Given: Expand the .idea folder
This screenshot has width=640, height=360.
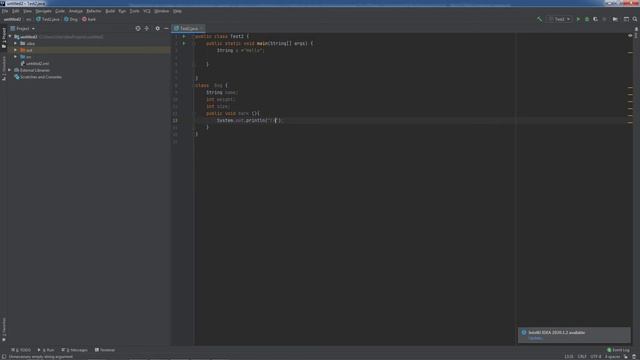Looking at the screenshot, I should pyautogui.click(x=16, y=43).
